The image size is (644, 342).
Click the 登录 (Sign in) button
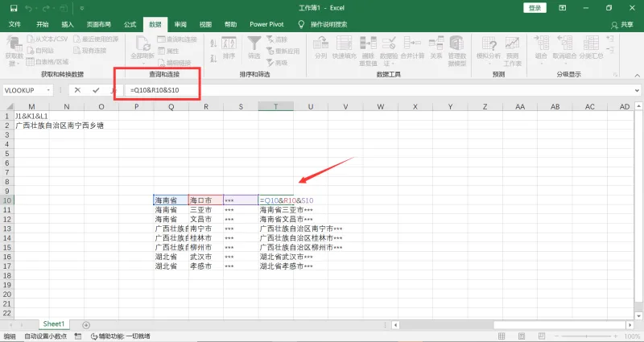(535, 8)
